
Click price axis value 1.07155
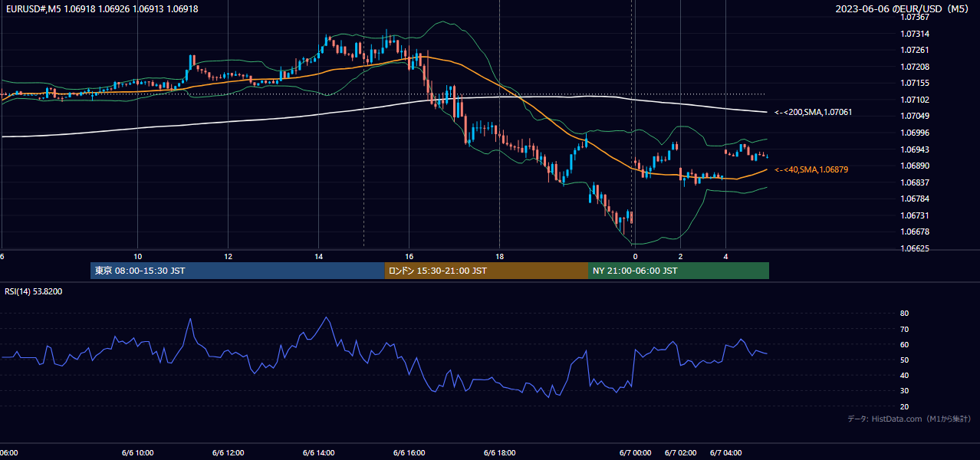pyautogui.click(x=915, y=83)
